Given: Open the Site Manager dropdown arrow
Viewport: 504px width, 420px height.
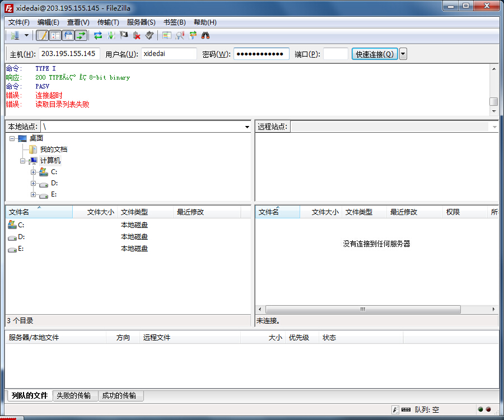Looking at the screenshot, I should coord(27,35).
